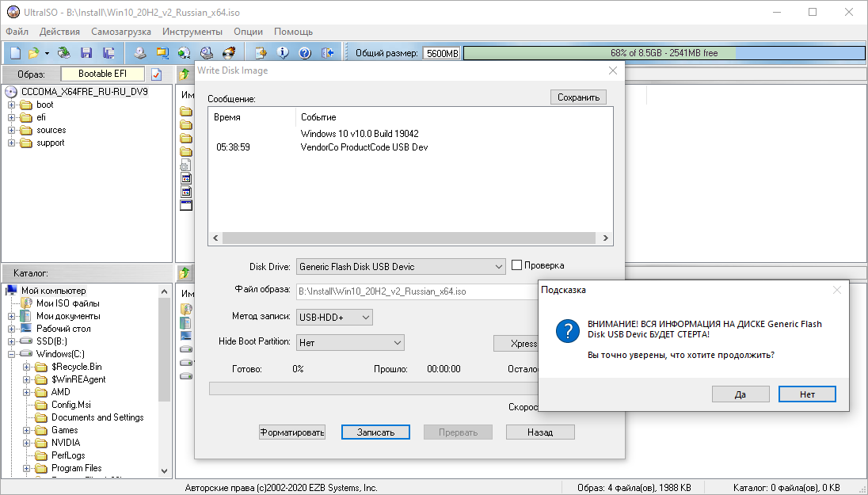Open the Инструменты menu
The width and height of the screenshot is (868, 495).
(x=192, y=32)
